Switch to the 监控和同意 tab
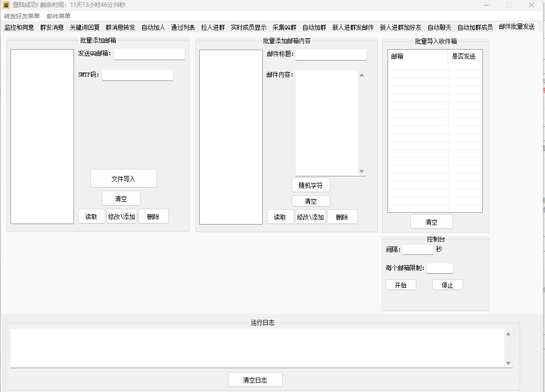This screenshot has width=545, height=392. (x=19, y=27)
